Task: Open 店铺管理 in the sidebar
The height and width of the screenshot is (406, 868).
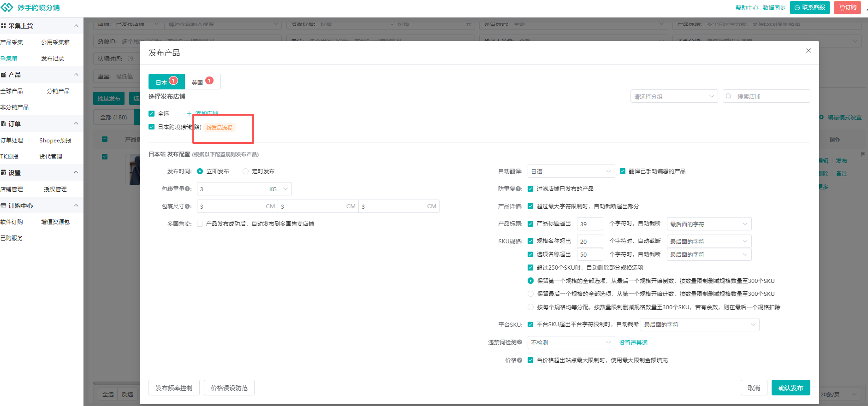Action: click(12, 189)
